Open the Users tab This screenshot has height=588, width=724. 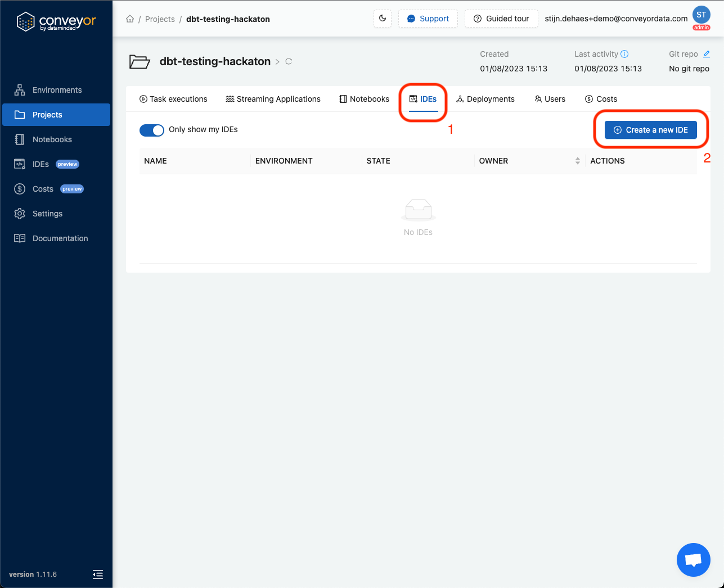pyautogui.click(x=550, y=99)
